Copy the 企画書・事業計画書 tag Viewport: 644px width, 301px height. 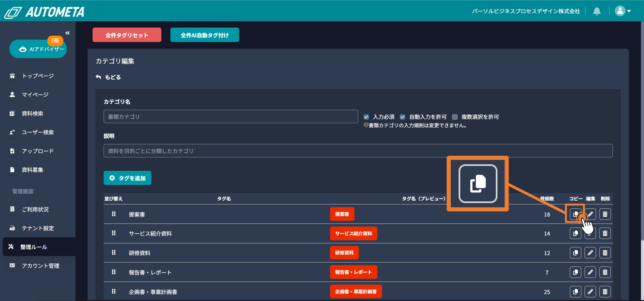point(575,291)
